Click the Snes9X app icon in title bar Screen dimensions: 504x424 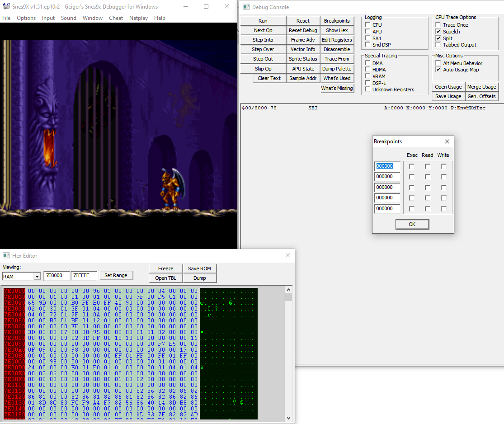point(6,7)
